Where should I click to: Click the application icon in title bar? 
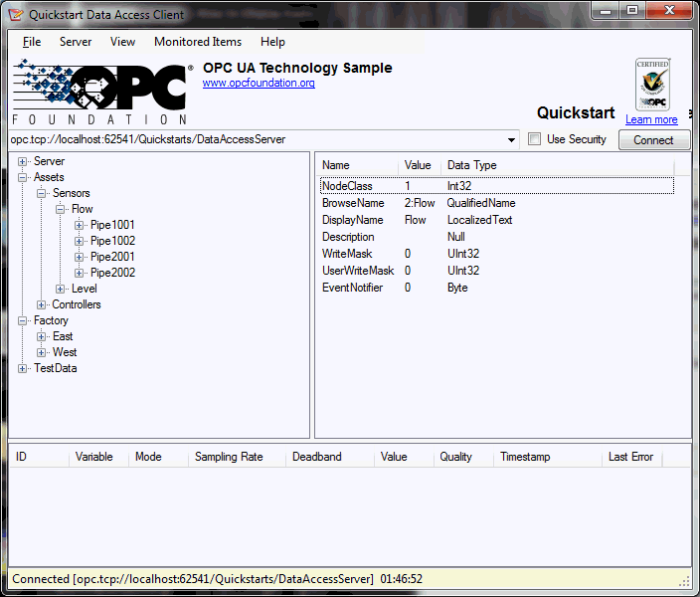click(16, 15)
